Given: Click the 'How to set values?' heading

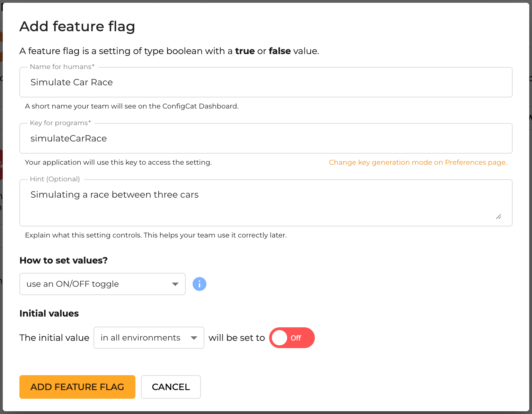Looking at the screenshot, I should click(x=63, y=260).
